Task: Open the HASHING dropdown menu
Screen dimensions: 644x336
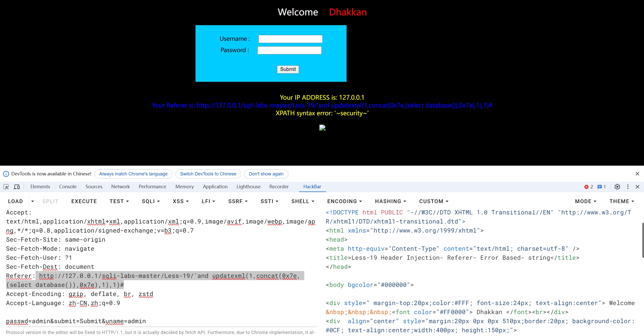Action: click(x=390, y=201)
